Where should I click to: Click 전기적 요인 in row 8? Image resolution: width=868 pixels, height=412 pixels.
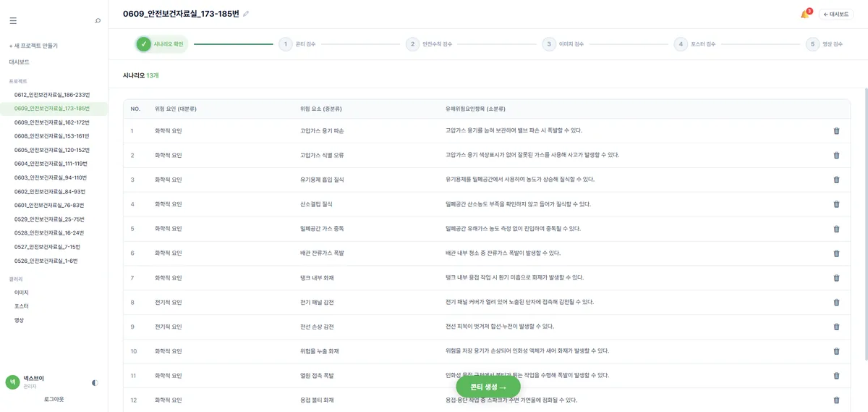pos(169,302)
